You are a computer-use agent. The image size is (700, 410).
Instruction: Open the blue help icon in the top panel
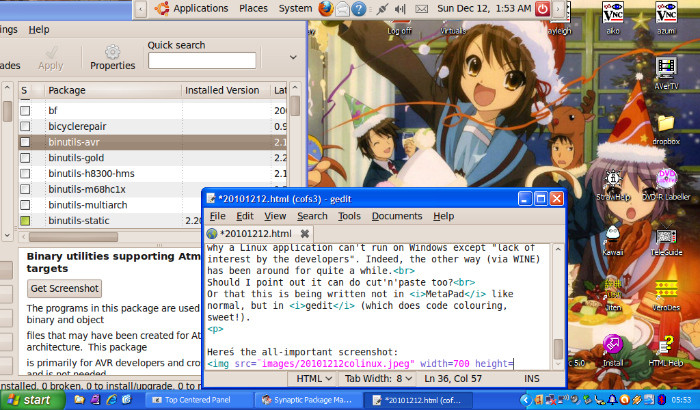click(358, 8)
